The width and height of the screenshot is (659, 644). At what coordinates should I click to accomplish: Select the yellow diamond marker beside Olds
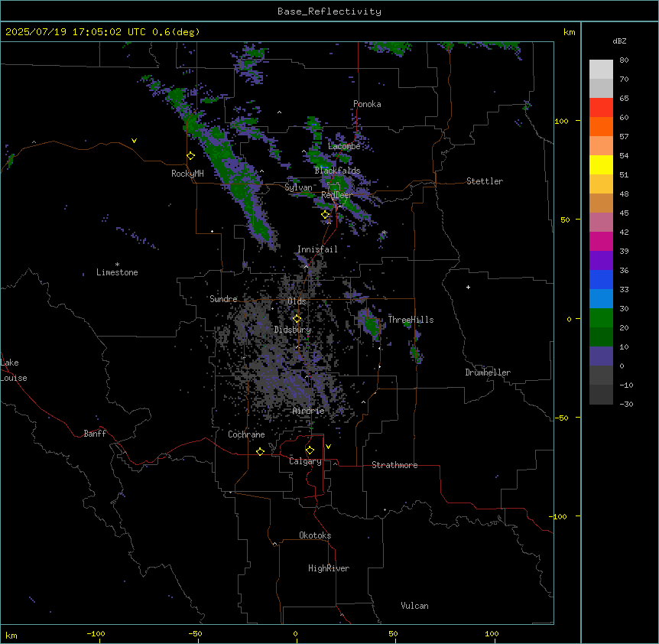click(297, 319)
